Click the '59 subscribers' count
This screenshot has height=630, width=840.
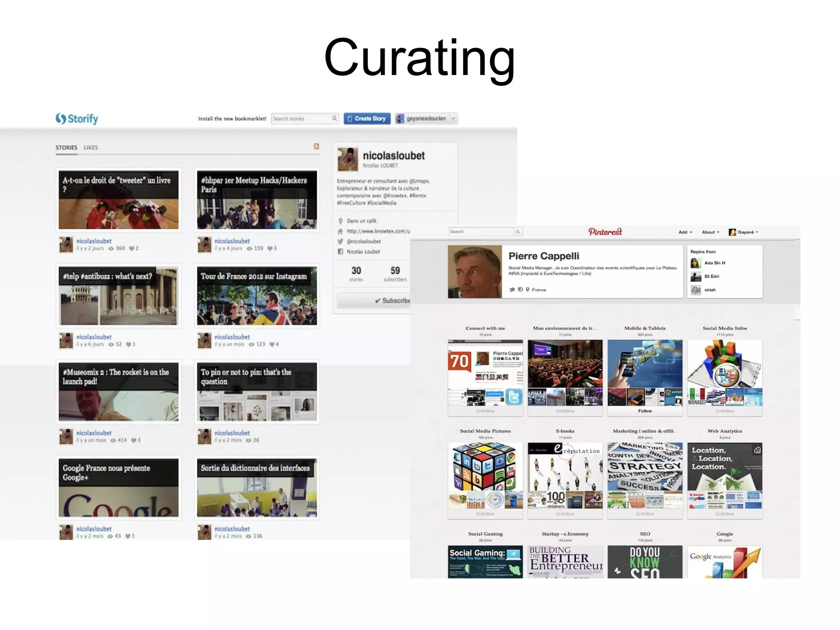tap(395, 274)
